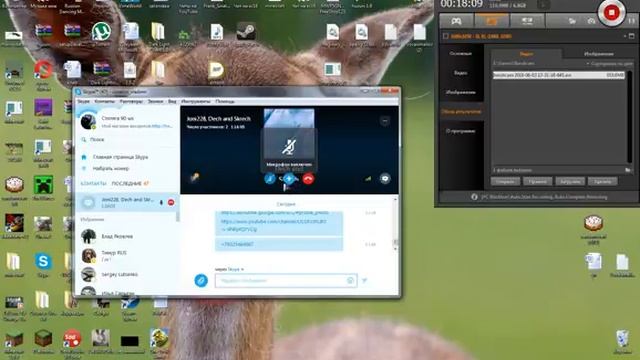The image size is (640, 360).
Task: Click the Bandicam file list scrollbar
Action: pyautogui.click(x=630, y=117)
